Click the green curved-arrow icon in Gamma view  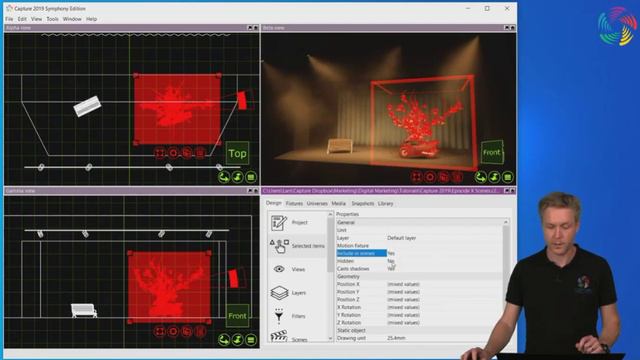(224, 340)
